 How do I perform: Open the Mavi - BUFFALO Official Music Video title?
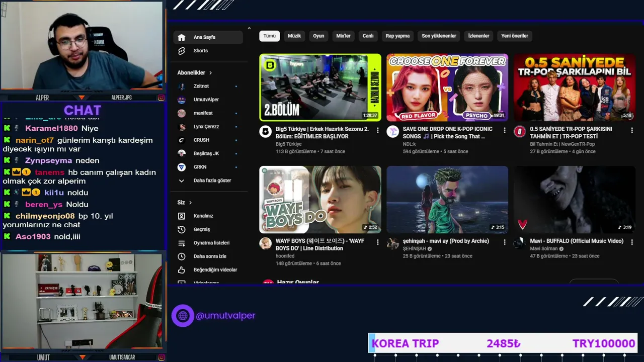coord(577,241)
